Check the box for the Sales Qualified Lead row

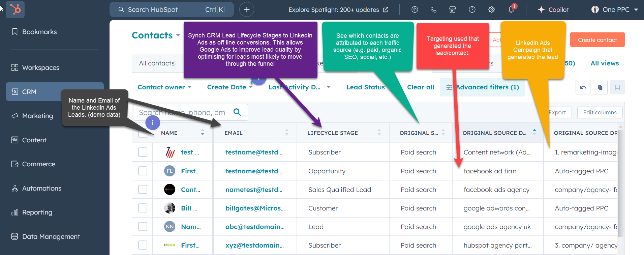coord(143,190)
